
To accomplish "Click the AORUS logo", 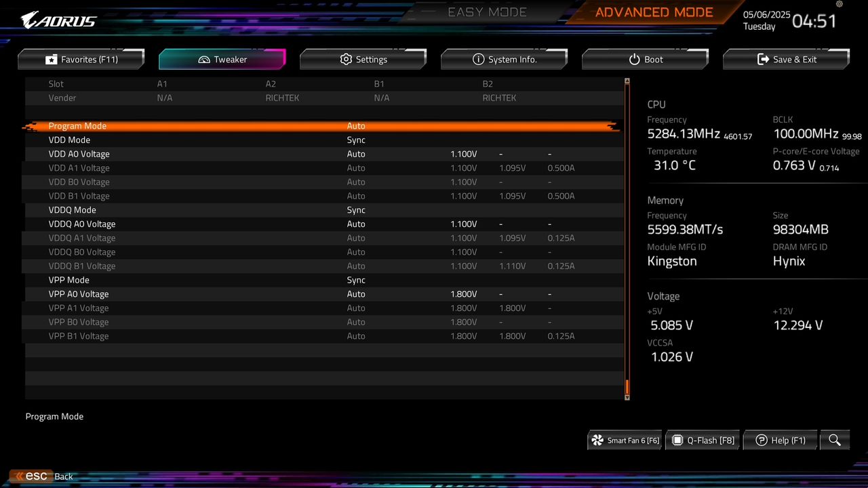I will pyautogui.click(x=58, y=20).
